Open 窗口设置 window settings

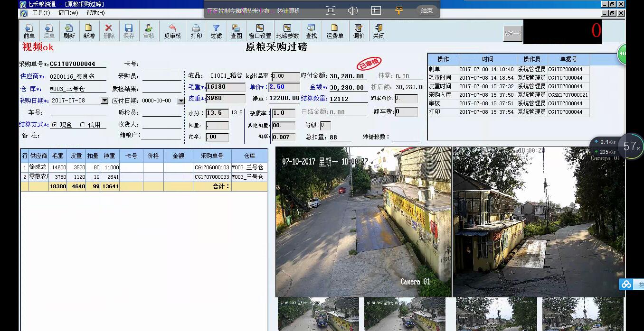[260, 31]
